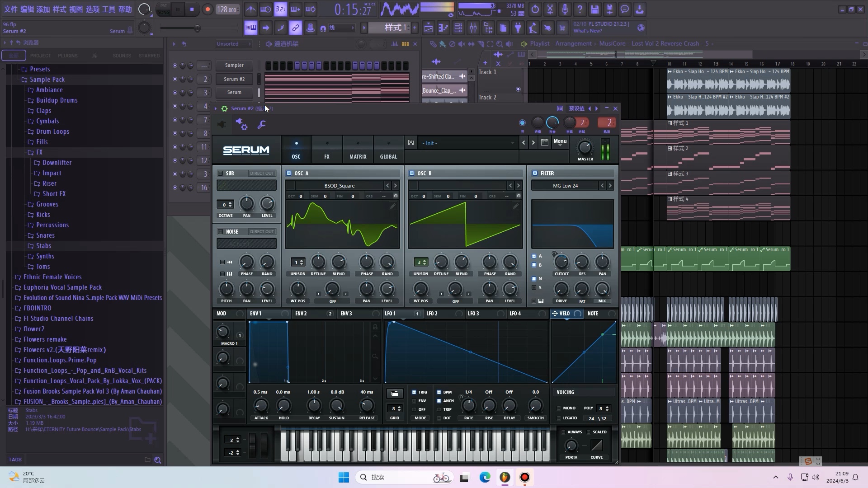Toggle the LFO BPM sync checkbox
Screen dimensions: 868x488
439,392
